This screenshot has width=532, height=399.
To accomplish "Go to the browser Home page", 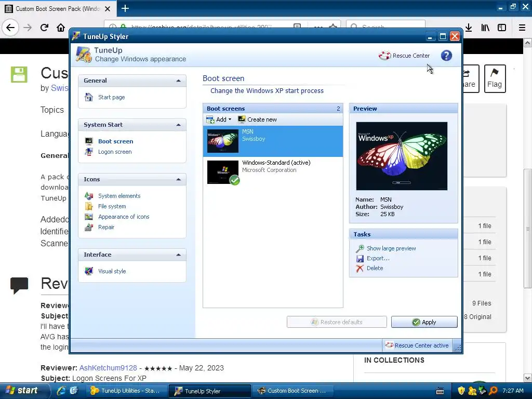I will pyautogui.click(x=61, y=28).
